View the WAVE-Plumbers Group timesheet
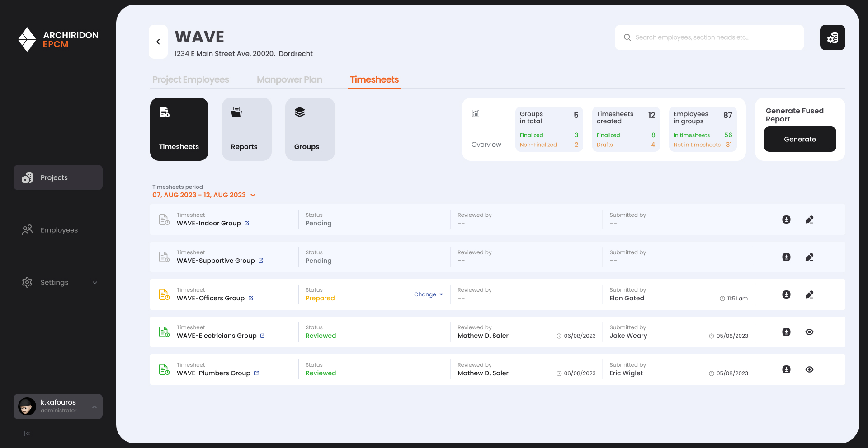This screenshot has width=868, height=448. [809, 369]
